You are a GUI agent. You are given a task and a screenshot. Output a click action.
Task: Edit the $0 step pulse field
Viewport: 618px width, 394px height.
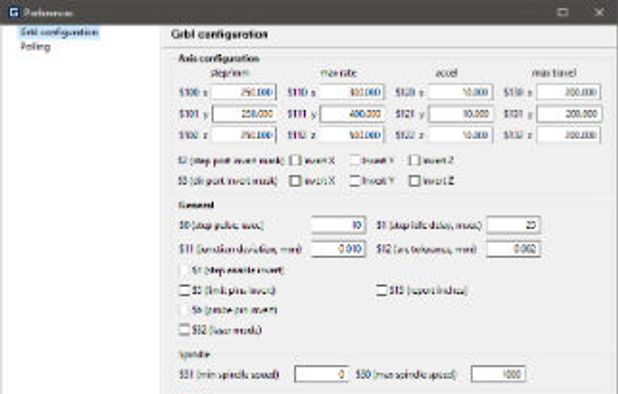(338, 225)
